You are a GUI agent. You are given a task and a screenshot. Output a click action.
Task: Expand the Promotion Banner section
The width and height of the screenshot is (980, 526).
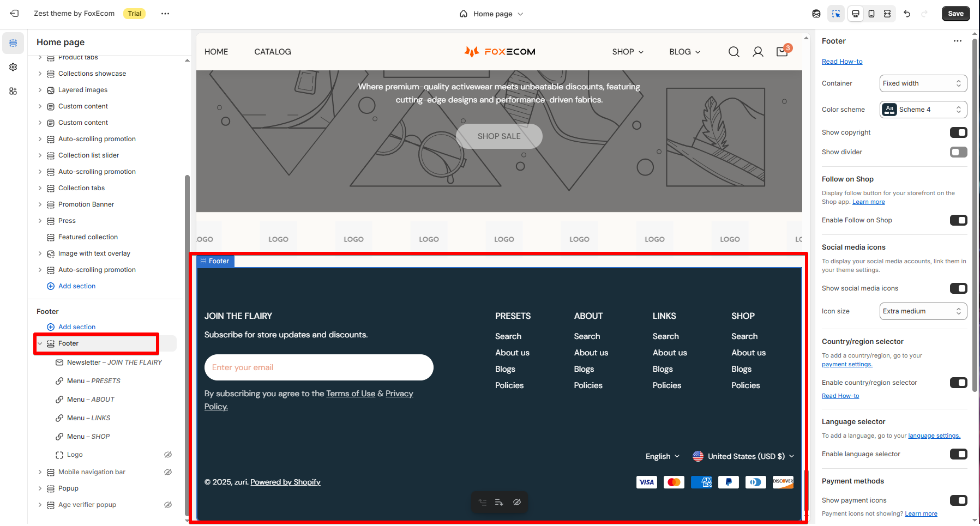click(x=40, y=204)
